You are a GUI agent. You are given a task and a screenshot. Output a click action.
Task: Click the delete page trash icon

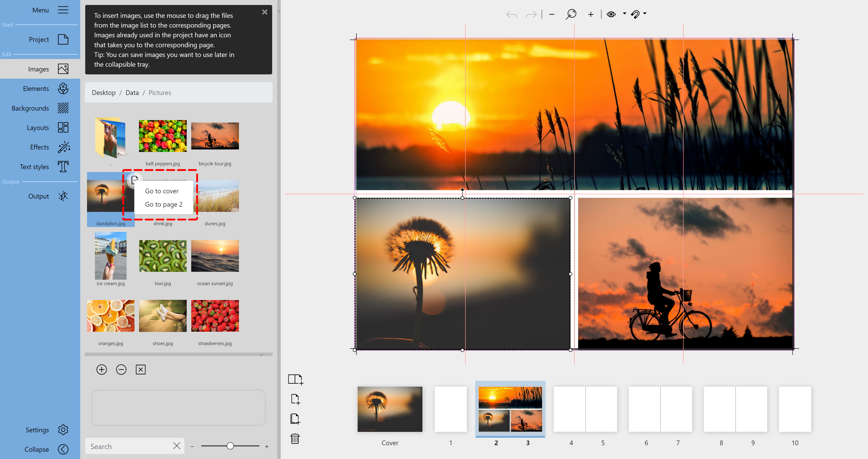(295, 438)
